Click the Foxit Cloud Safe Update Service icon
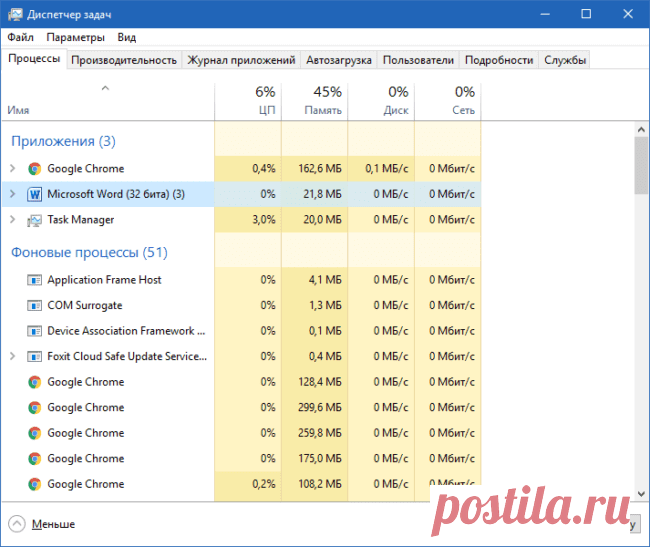This screenshot has width=650, height=547. tap(35, 356)
